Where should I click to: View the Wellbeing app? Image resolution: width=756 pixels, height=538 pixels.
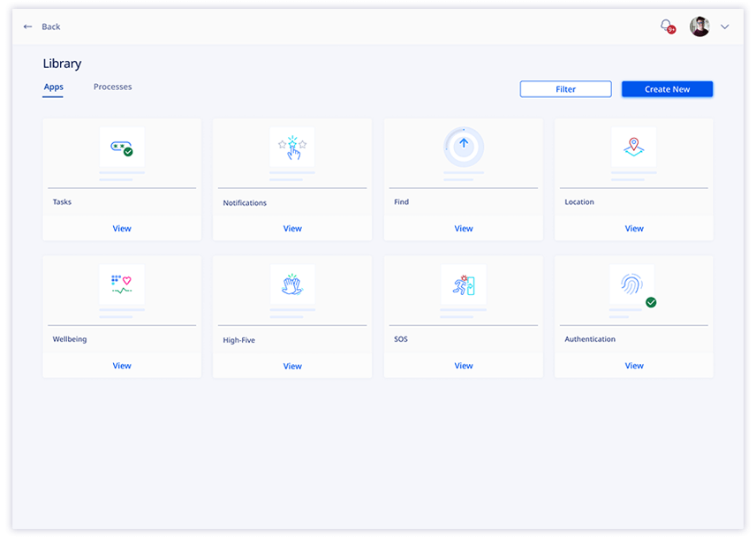122,366
